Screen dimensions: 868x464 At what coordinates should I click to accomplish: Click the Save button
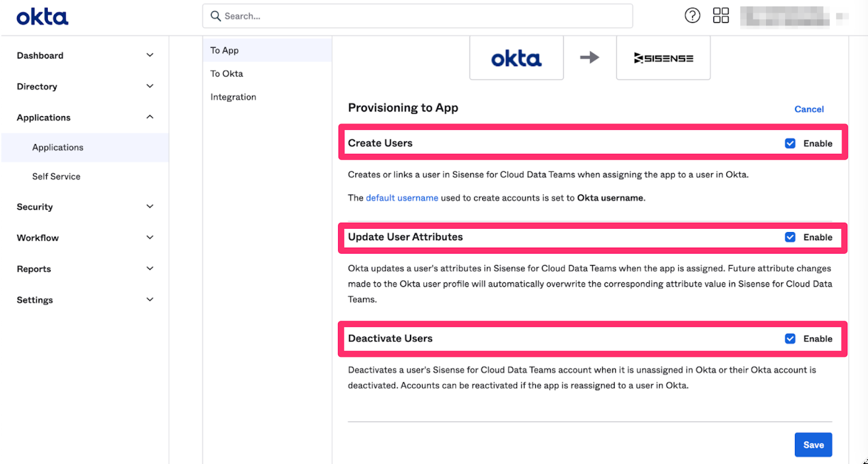click(x=813, y=444)
